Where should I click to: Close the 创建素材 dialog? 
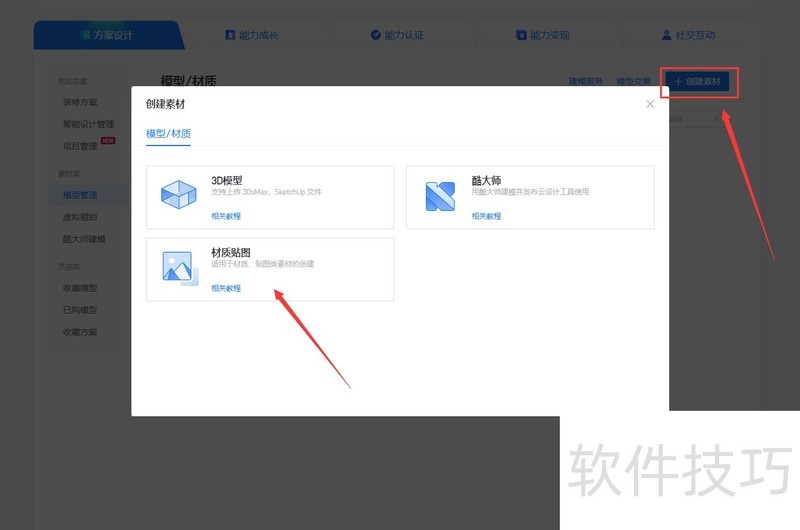[650, 104]
